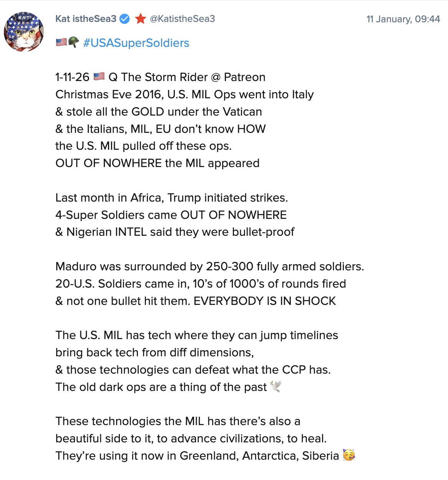
Task: Open the @KatistheSea3 handle link
Action: coord(182,19)
